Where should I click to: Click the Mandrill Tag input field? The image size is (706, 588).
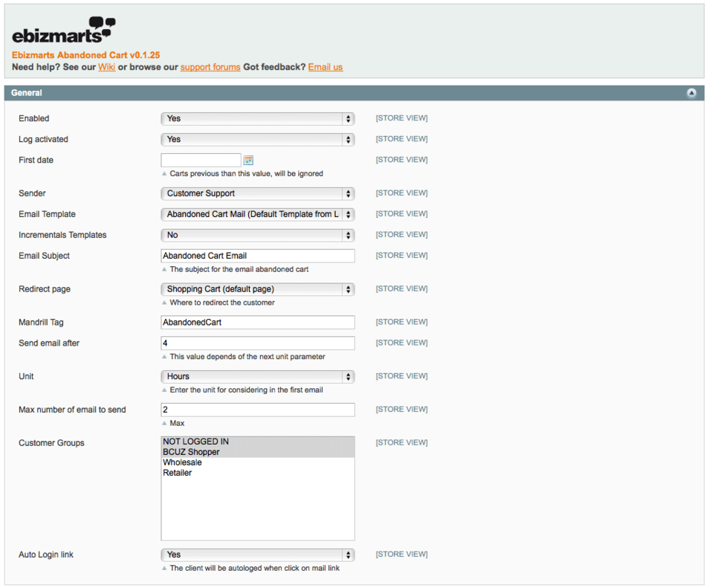[257, 323]
